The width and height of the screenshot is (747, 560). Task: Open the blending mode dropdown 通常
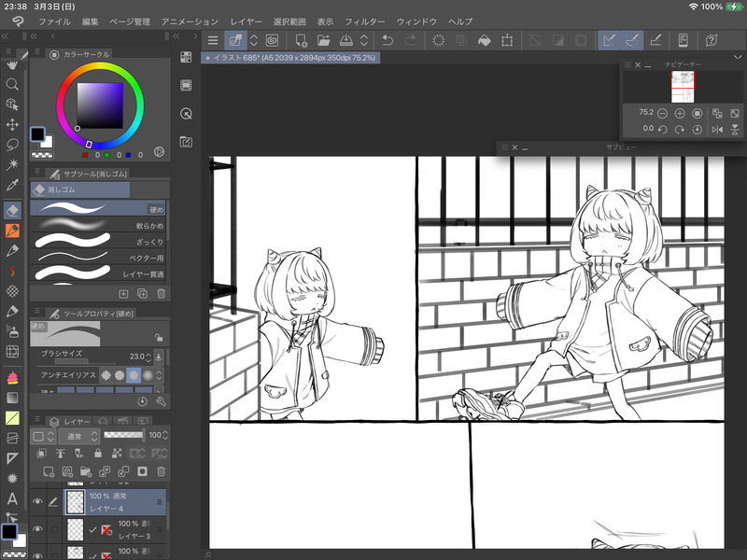(x=78, y=436)
